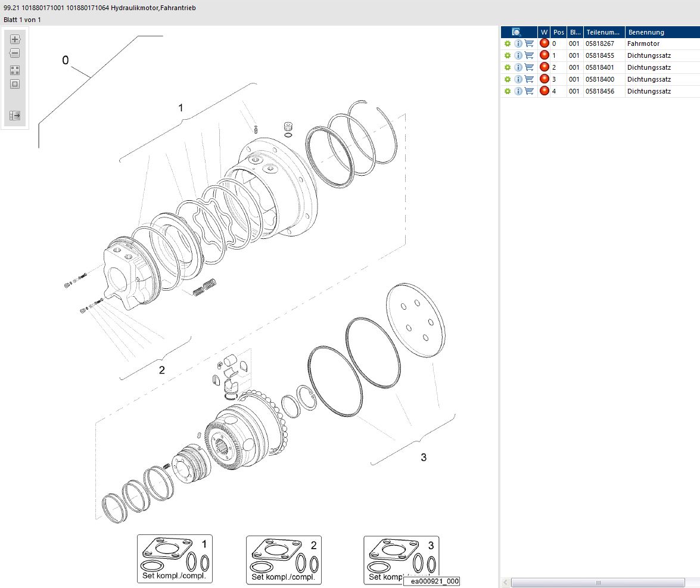Open gear options for part 05818455

coord(508,56)
